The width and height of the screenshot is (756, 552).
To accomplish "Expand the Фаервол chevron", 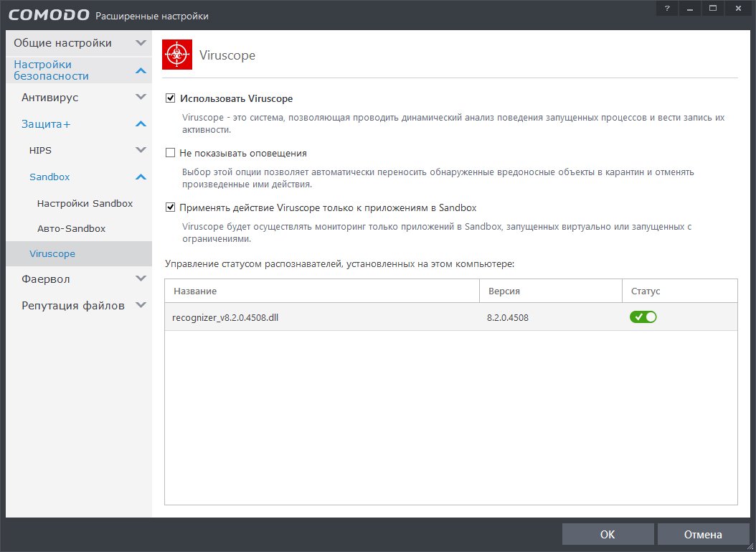I will pos(141,279).
